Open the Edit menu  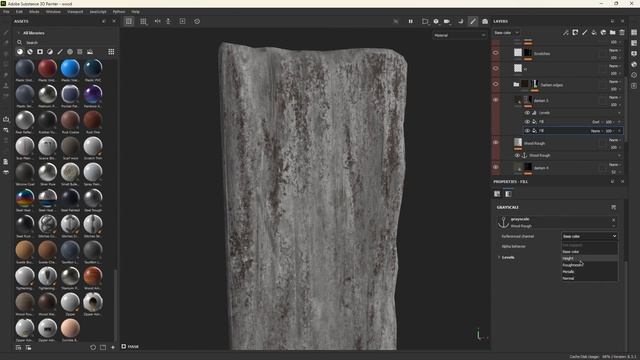19,12
